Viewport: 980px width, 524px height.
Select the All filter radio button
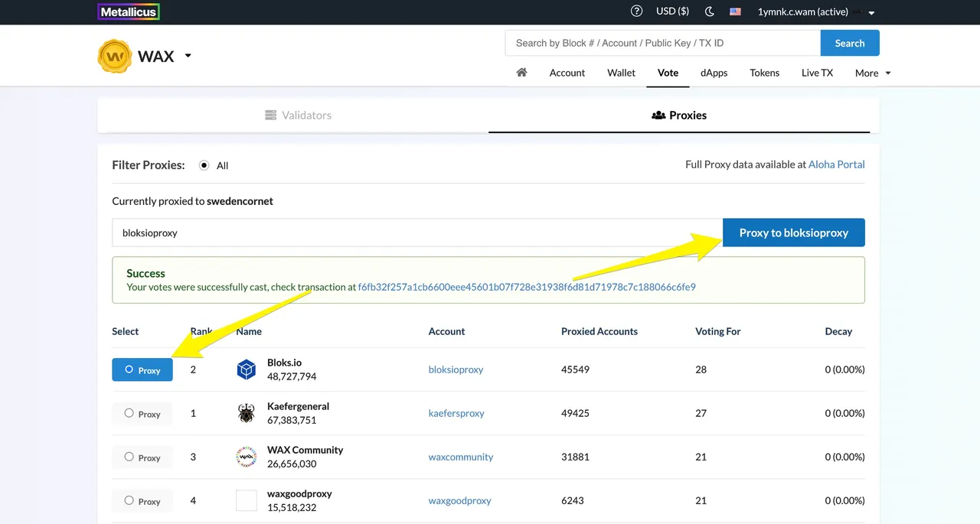204,165
